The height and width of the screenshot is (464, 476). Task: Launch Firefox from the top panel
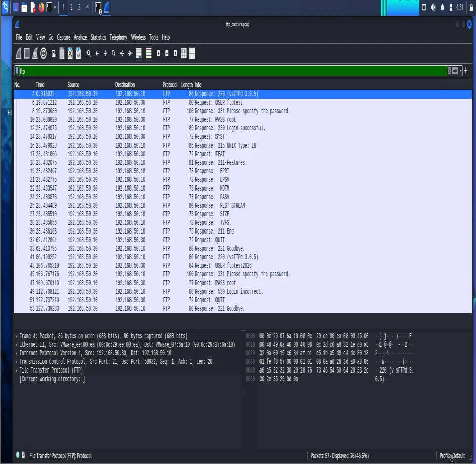click(41, 7)
